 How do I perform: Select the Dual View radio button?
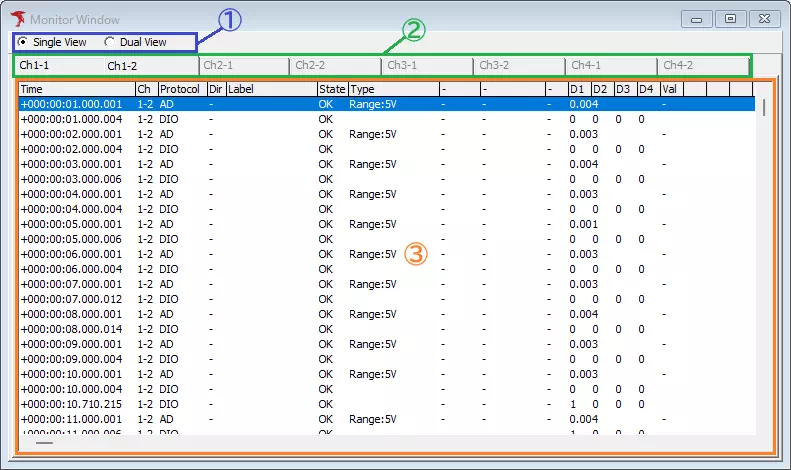pyautogui.click(x=110, y=42)
